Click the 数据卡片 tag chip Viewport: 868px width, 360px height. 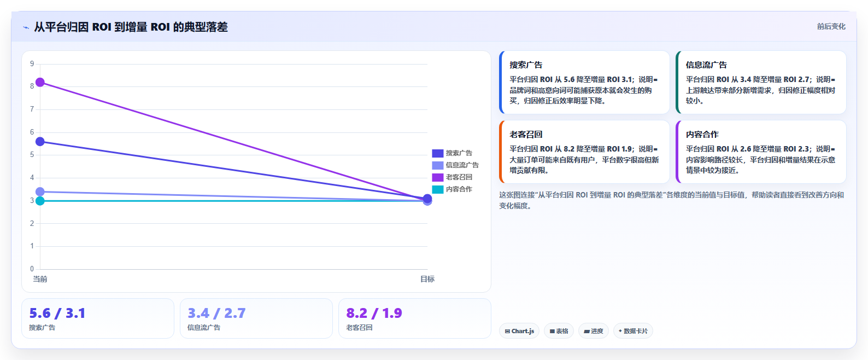click(x=633, y=331)
